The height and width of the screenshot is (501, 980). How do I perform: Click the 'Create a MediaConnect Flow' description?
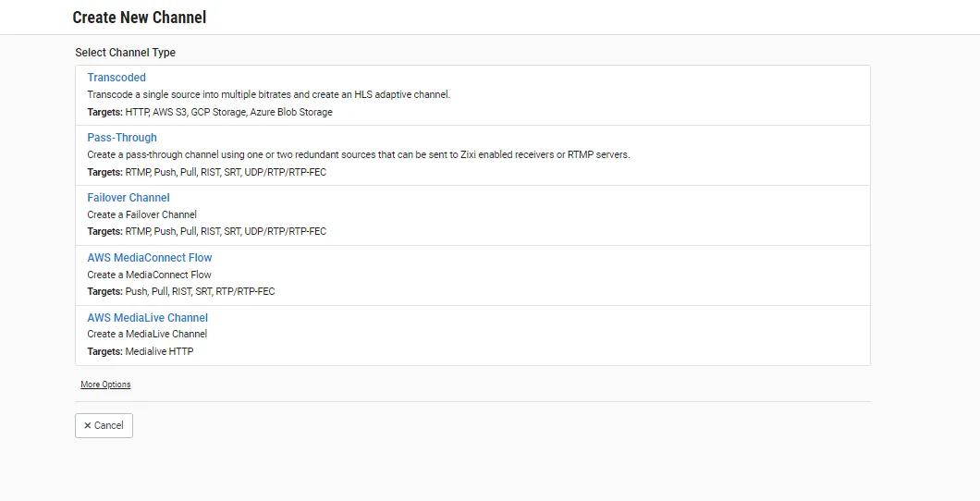[x=150, y=275]
